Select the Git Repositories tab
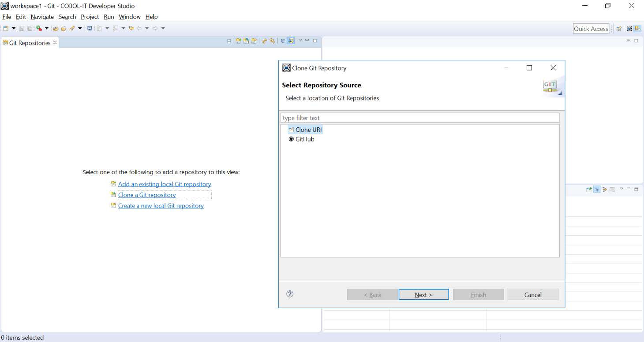 coord(29,43)
